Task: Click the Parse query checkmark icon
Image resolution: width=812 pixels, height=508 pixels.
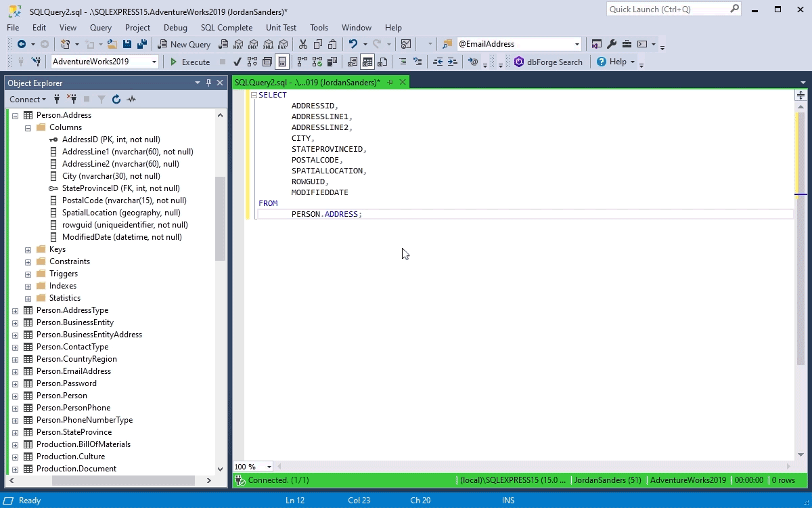Action: 238,62
